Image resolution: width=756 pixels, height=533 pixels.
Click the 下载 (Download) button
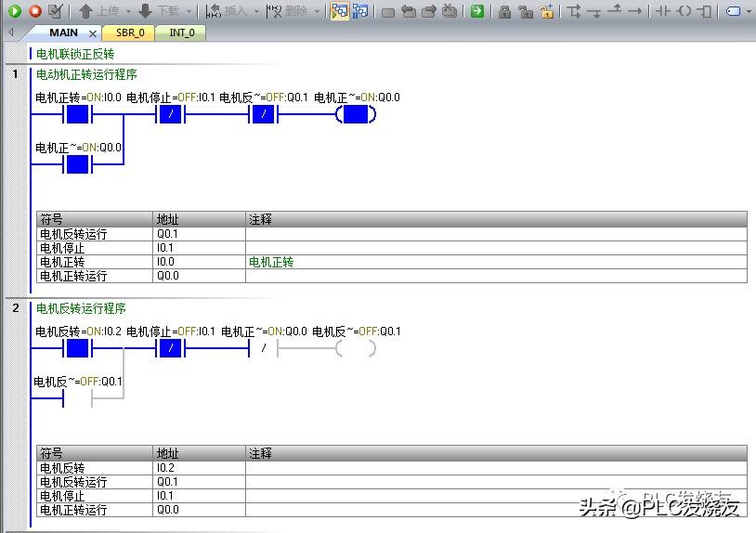pos(160,11)
